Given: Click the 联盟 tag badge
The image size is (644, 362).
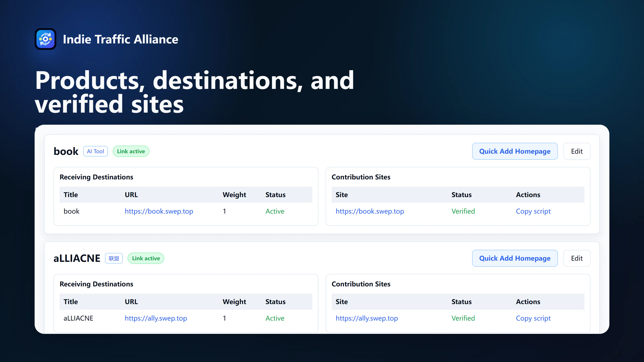Looking at the screenshot, I should (114, 258).
